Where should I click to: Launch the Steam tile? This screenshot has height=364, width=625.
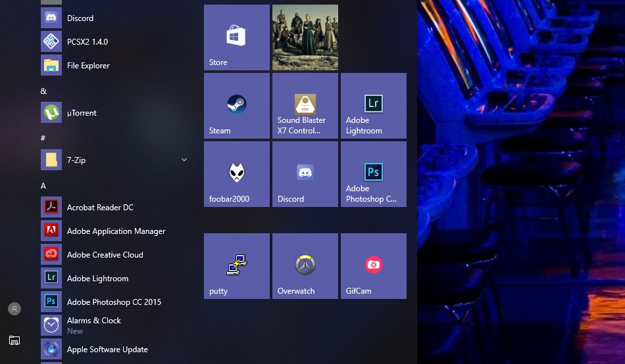237,106
